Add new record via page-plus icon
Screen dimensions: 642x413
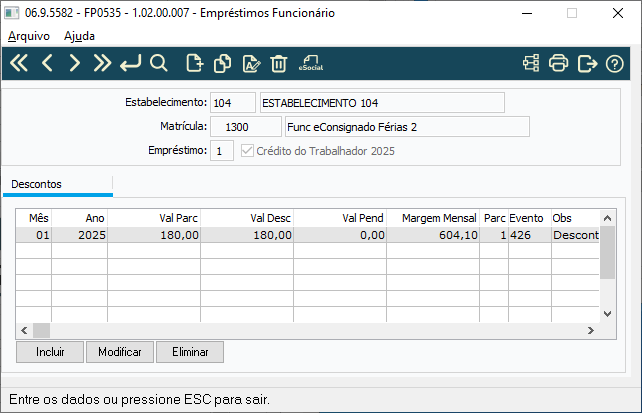tap(194, 63)
